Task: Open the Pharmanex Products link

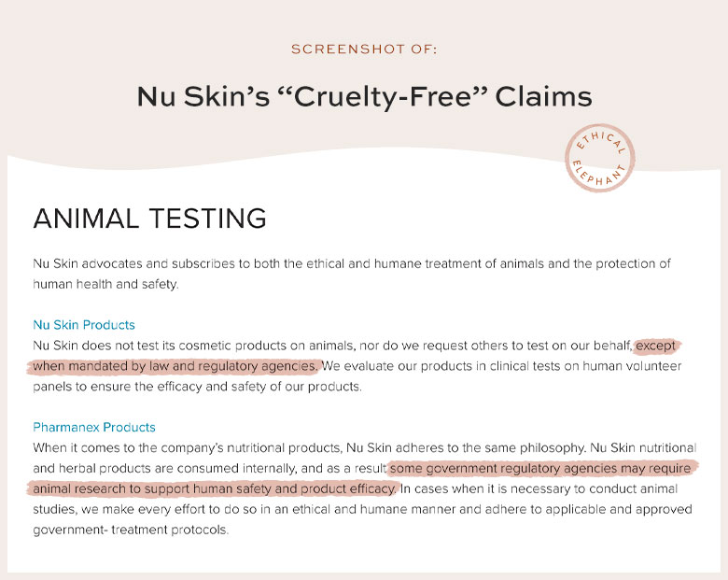Action: (94, 427)
